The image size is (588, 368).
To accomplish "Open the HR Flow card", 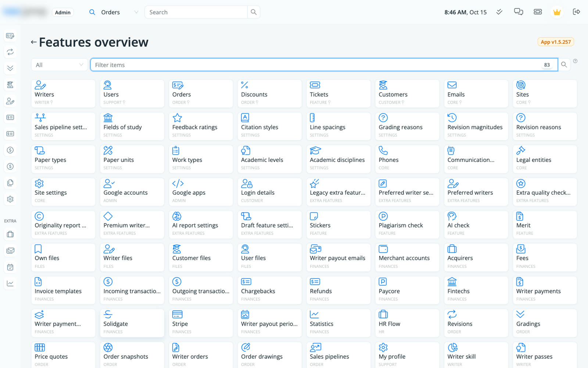I will (407, 323).
